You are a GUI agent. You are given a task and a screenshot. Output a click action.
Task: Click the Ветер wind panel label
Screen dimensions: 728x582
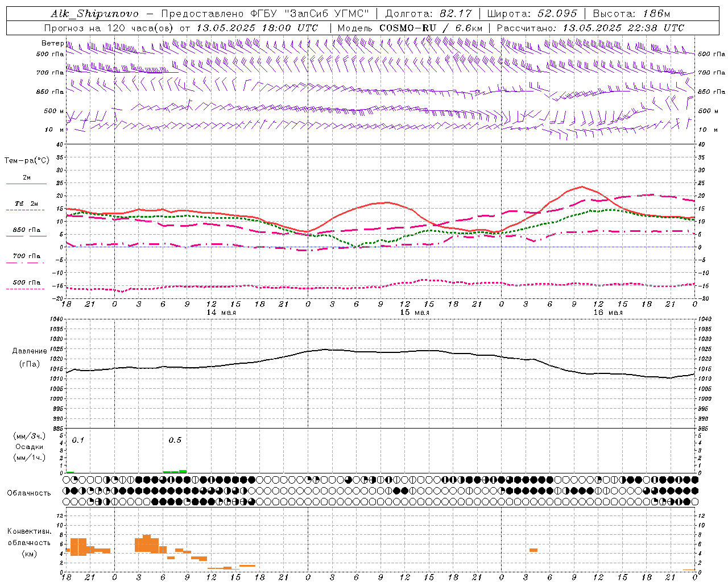52,43
